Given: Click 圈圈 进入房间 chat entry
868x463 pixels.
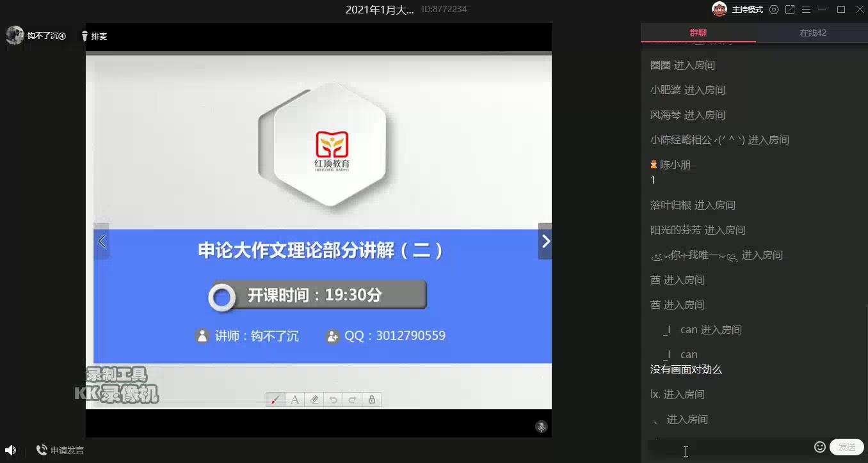Looking at the screenshot, I should point(682,65).
